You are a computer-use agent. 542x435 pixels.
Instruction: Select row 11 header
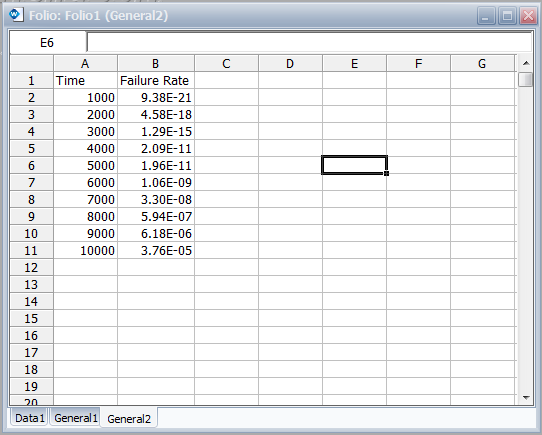pyautogui.click(x=31, y=250)
